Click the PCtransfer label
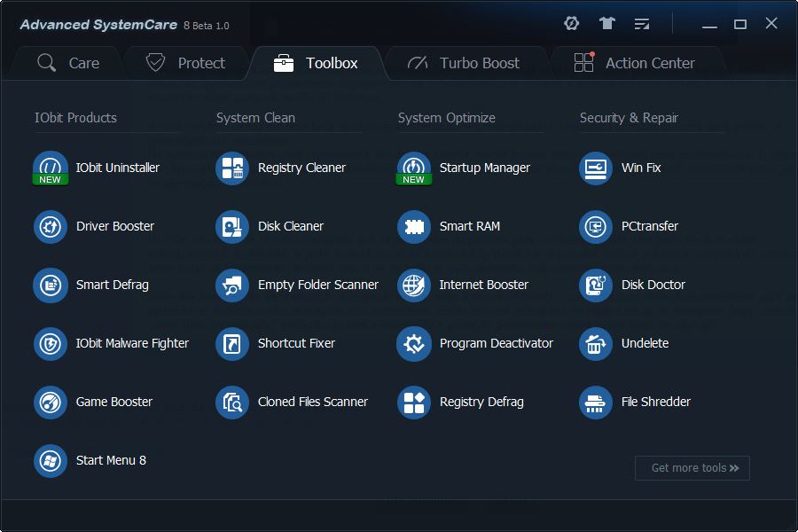Screen dimensions: 798x532 (x=649, y=227)
